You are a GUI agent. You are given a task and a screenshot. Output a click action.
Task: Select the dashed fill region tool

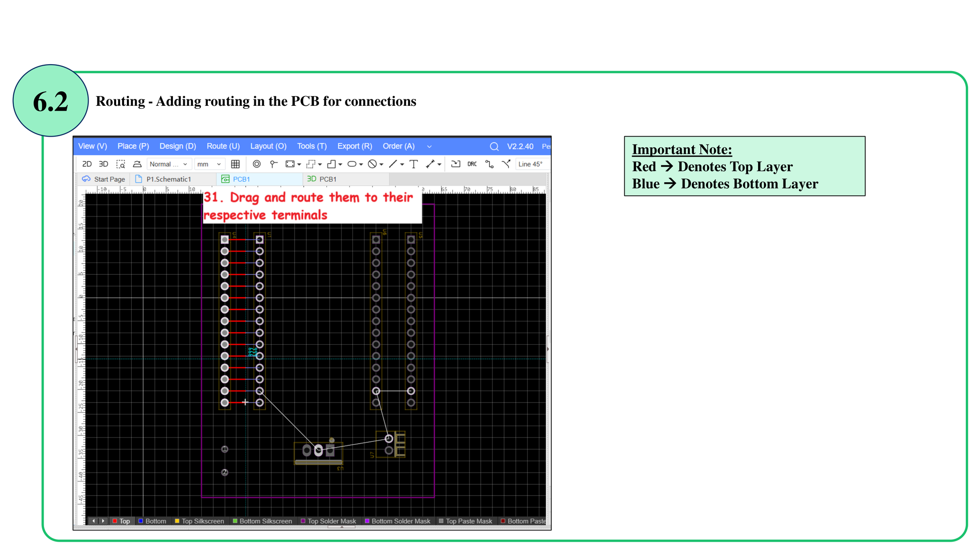311,164
